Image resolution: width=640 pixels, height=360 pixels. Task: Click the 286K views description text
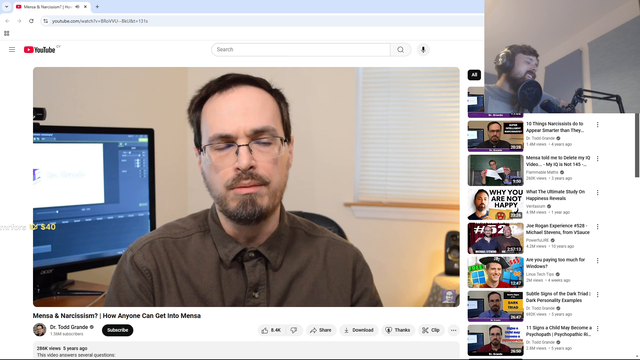(x=62, y=348)
